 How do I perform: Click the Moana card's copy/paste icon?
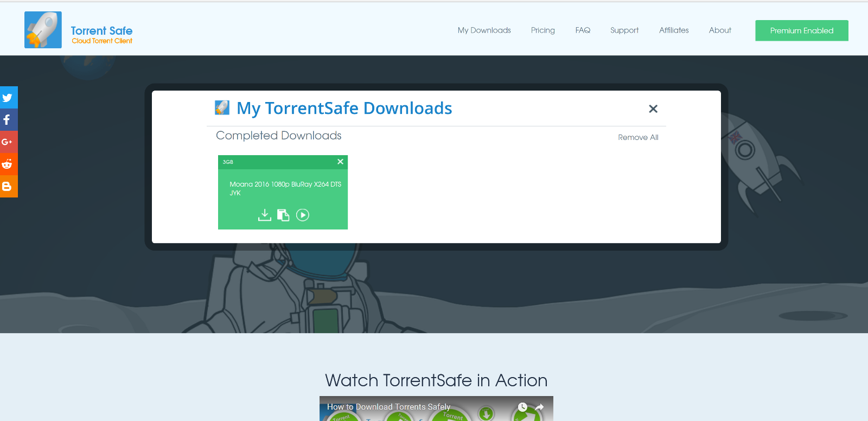(283, 215)
